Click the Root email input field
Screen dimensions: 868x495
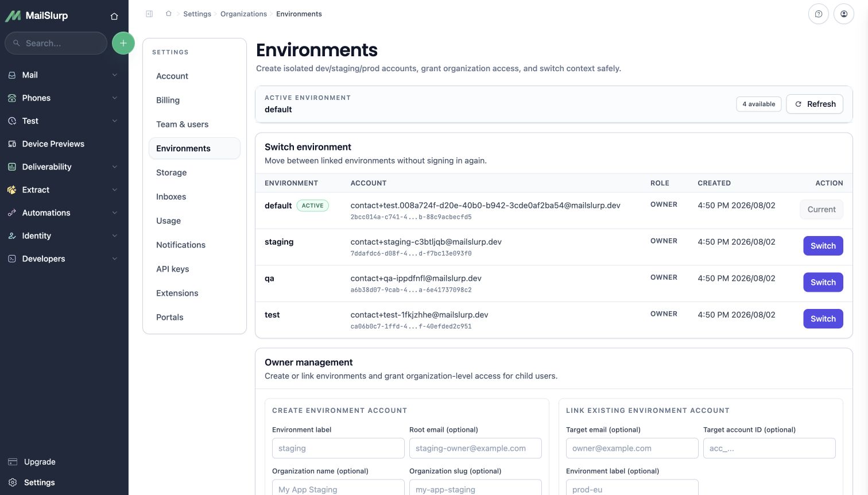(475, 448)
